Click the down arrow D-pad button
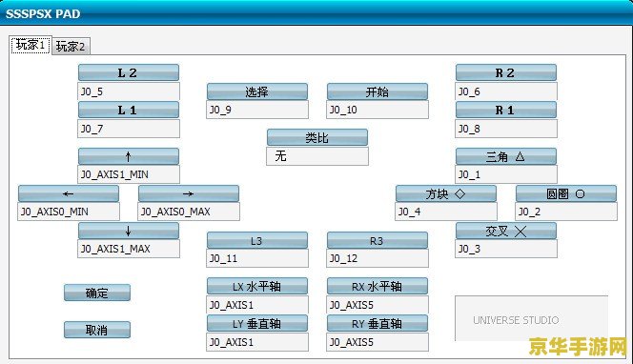The height and width of the screenshot is (364, 633). [129, 231]
